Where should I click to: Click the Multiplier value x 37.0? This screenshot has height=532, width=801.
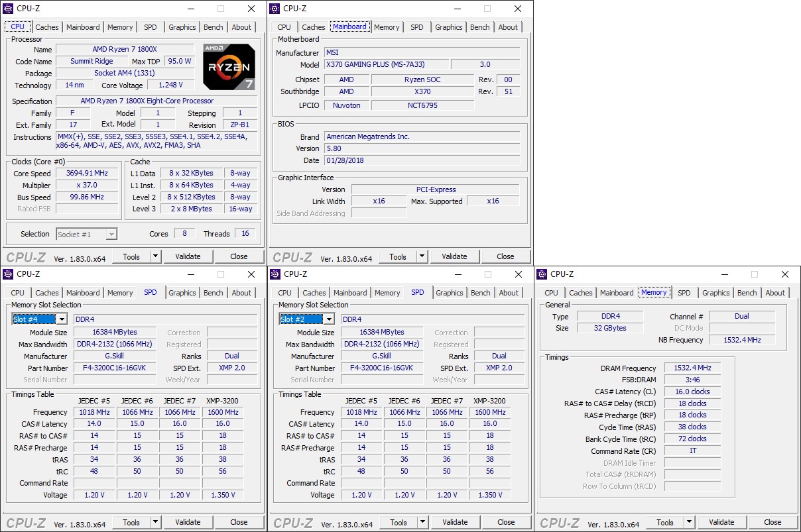(86, 186)
